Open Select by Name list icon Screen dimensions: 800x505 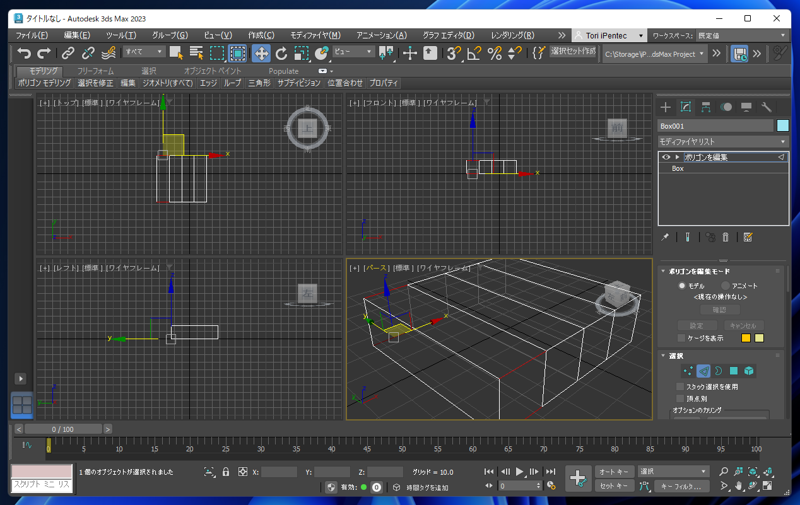(x=196, y=53)
